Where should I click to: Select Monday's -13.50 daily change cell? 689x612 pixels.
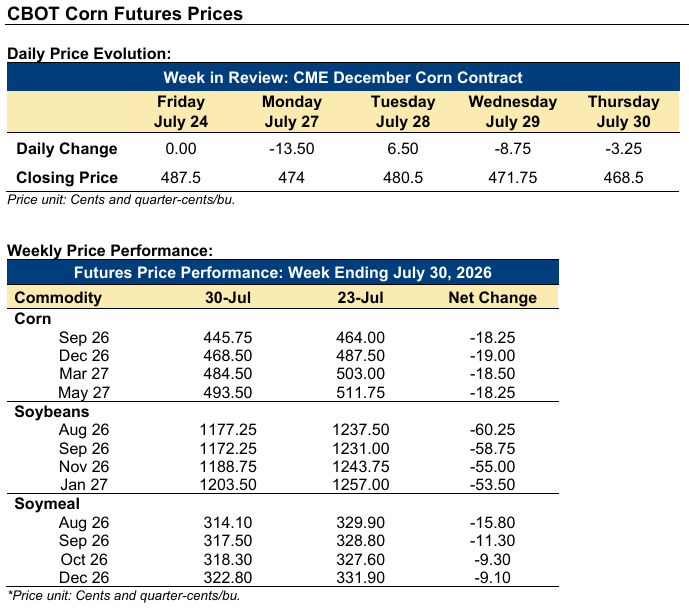[292, 148]
